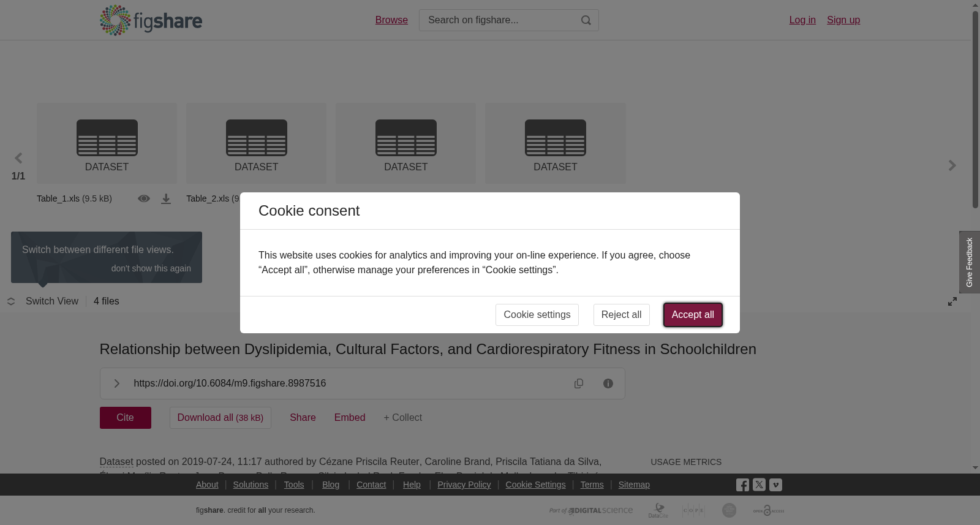Click the COPE logo

693,510
